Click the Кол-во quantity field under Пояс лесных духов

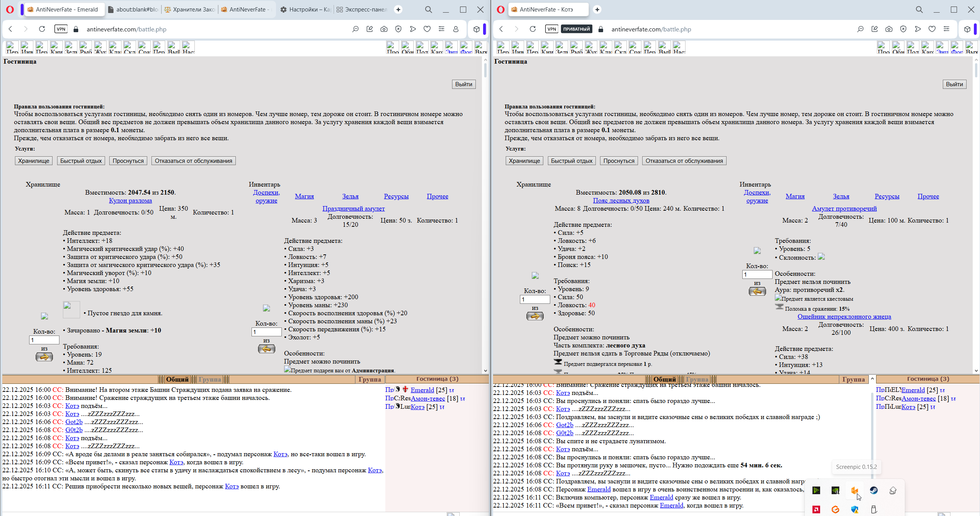pyautogui.click(x=535, y=299)
